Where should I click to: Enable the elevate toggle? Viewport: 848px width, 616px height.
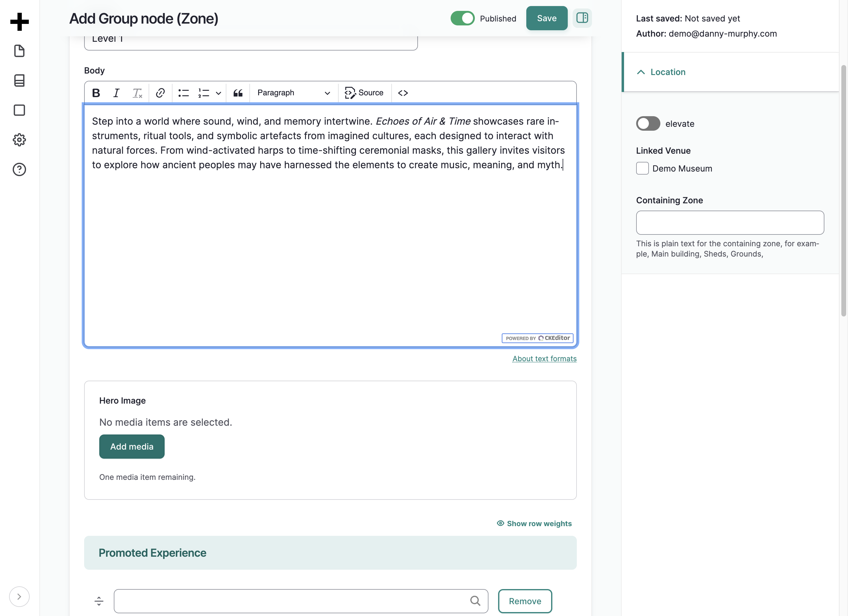coord(648,124)
